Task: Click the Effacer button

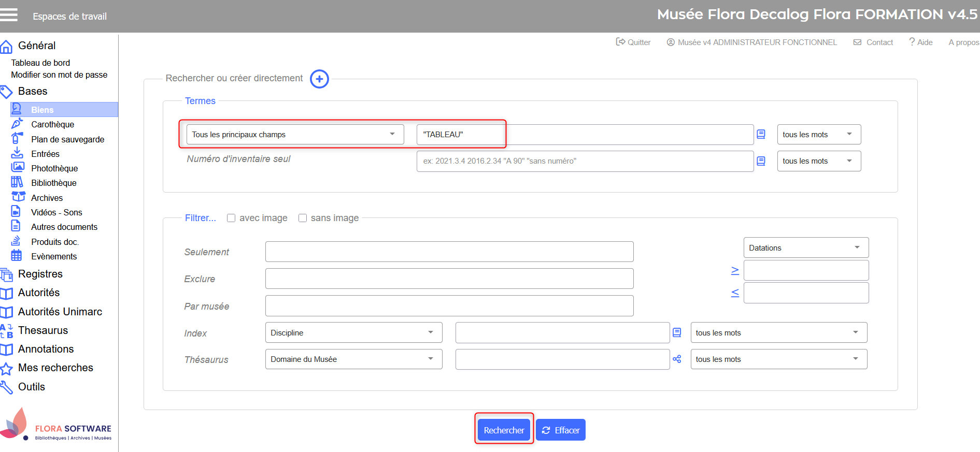Action: pos(561,430)
